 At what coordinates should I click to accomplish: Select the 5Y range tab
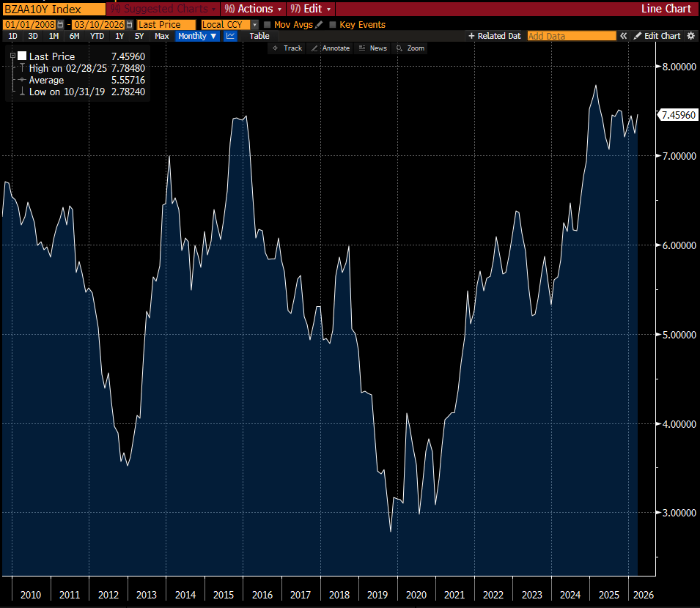pos(139,36)
